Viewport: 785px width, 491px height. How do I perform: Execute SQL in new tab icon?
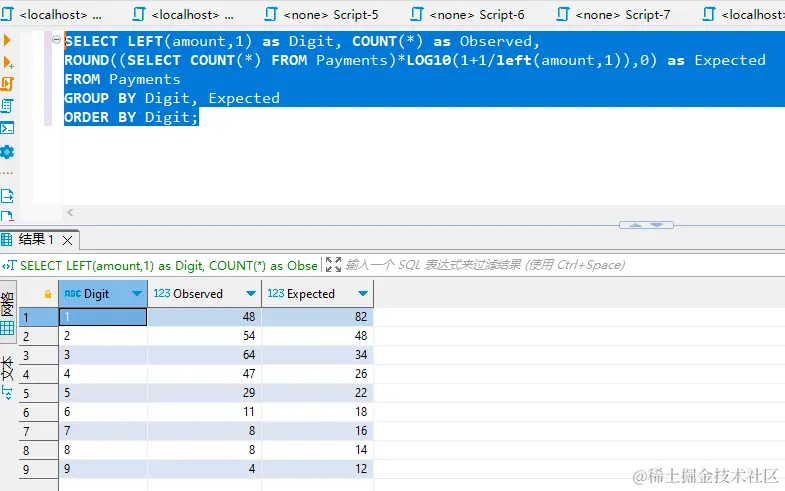pos(8,63)
